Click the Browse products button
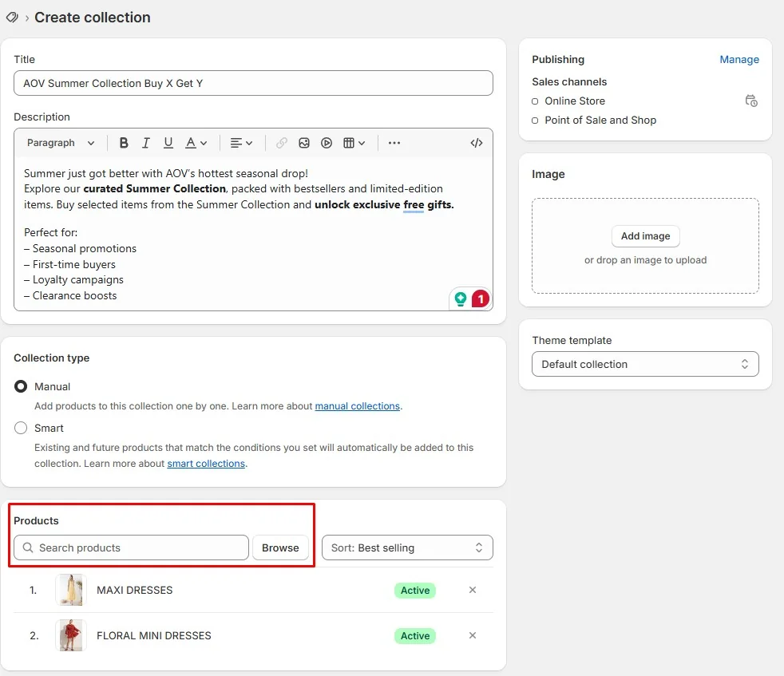The height and width of the screenshot is (676, 784). 280,548
